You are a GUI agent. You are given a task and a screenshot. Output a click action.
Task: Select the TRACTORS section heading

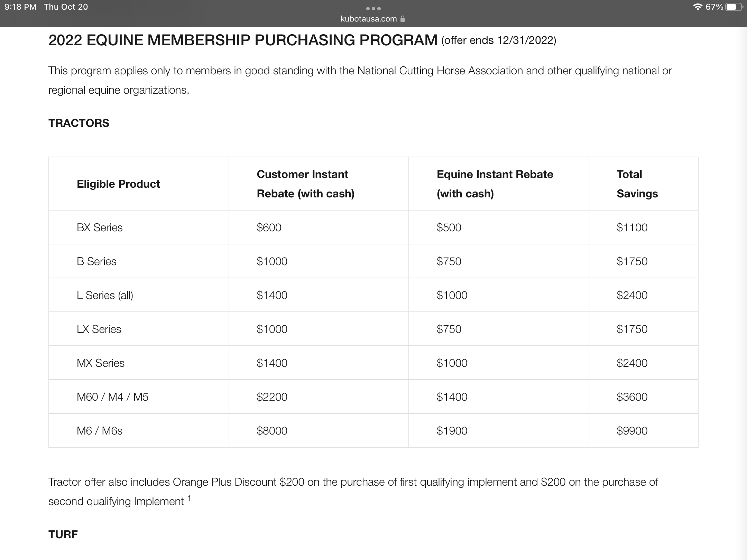tap(79, 123)
